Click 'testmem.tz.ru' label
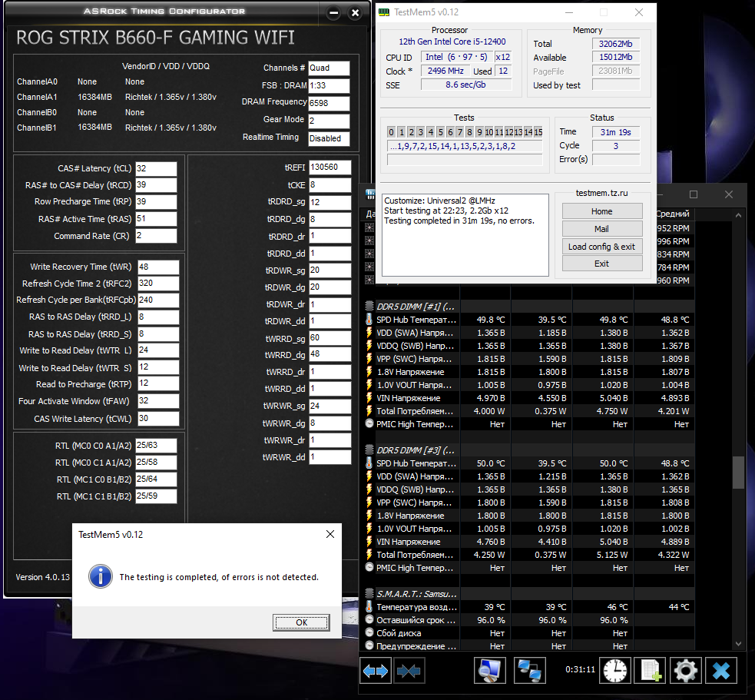 [602, 193]
